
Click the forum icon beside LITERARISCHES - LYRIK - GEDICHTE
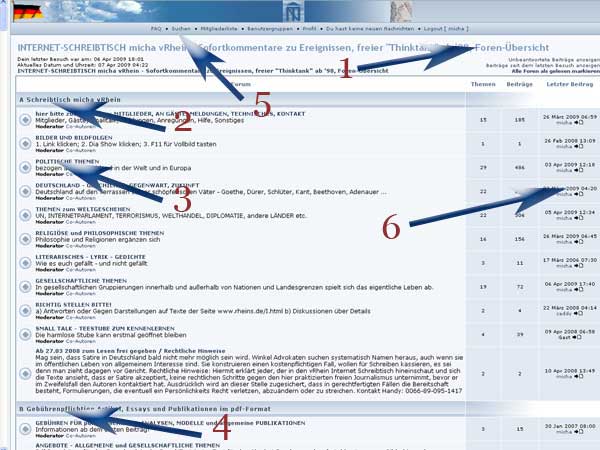coord(25,263)
